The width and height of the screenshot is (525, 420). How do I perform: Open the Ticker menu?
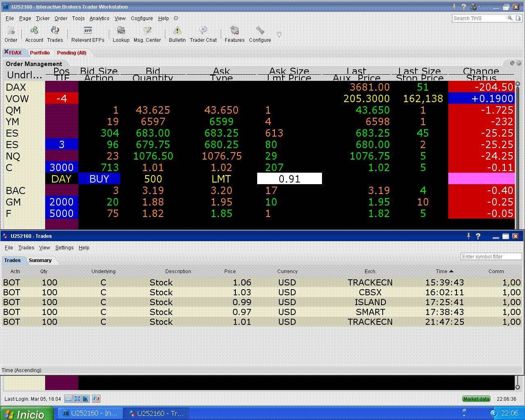point(43,18)
